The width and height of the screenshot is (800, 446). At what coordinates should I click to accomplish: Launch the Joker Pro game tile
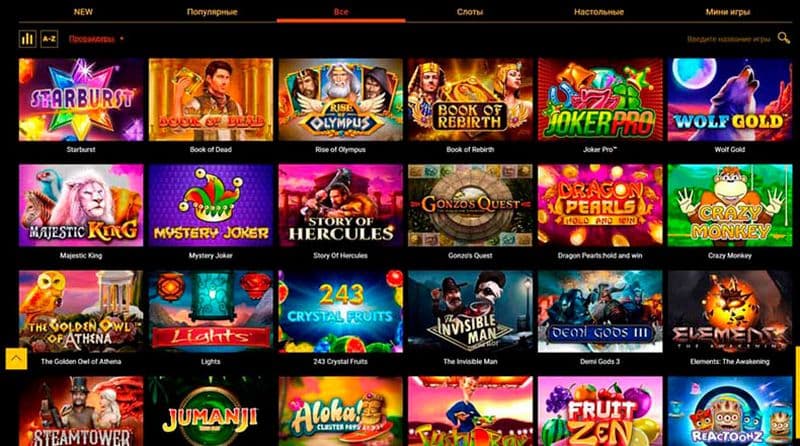click(600, 100)
